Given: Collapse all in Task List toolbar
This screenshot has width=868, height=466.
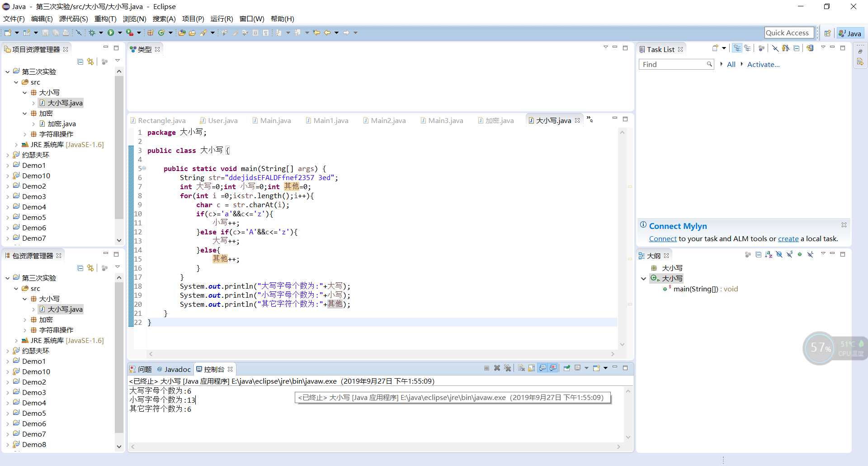Looking at the screenshot, I should (796, 48).
